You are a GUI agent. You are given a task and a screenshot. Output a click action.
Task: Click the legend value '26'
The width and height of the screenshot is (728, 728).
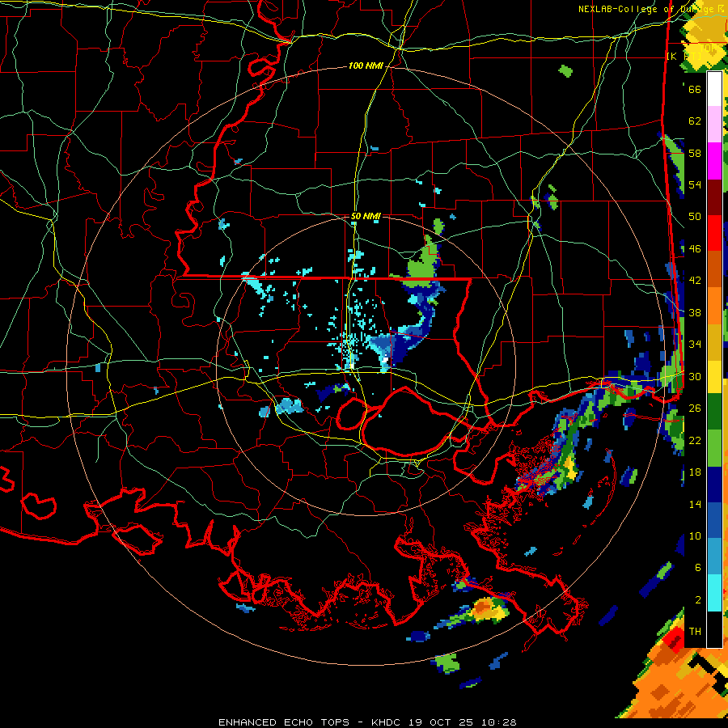pos(695,408)
